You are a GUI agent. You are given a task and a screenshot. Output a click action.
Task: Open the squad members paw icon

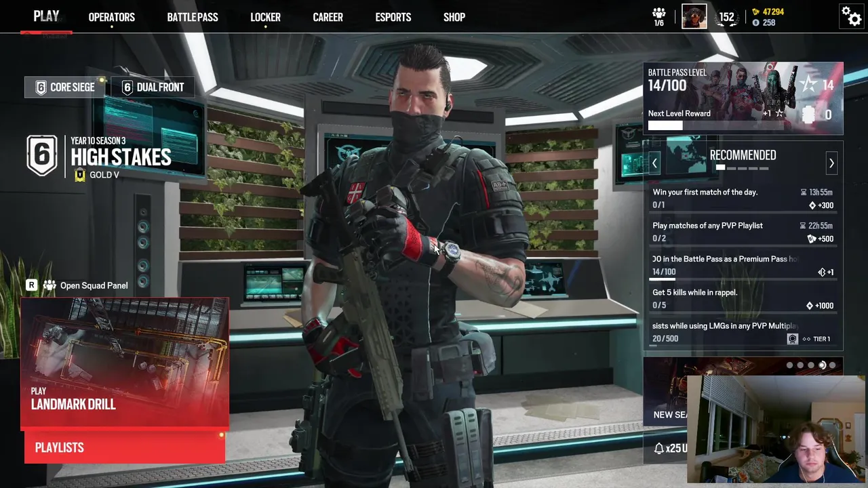pyautogui.click(x=658, y=13)
